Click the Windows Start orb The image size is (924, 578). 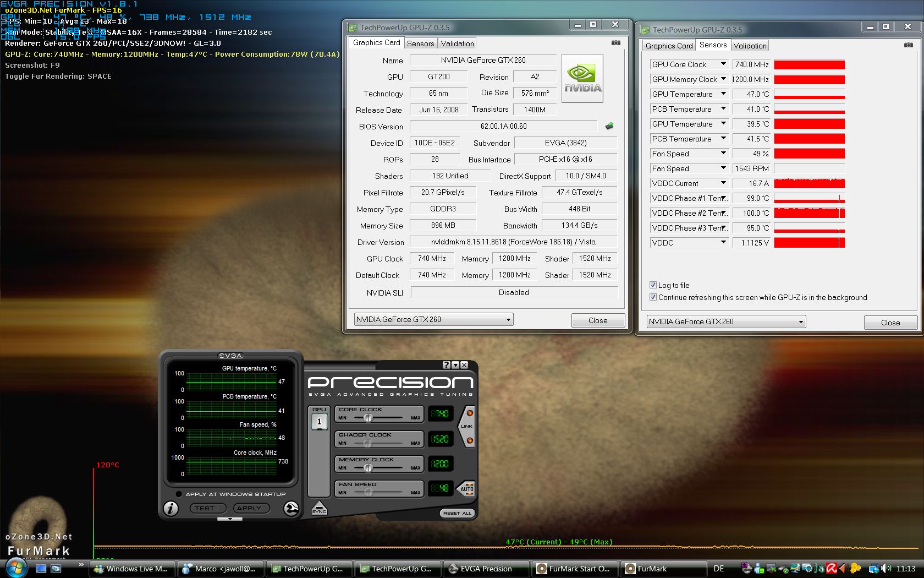click(15, 568)
